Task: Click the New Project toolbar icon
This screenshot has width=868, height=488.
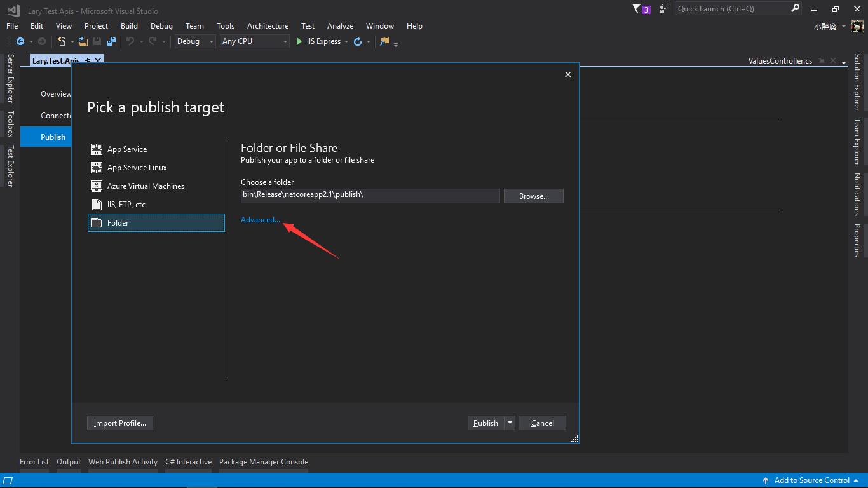Action: point(62,41)
